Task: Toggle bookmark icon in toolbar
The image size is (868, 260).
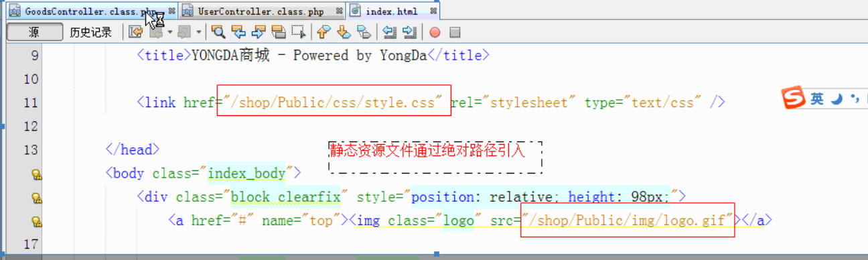Action: coord(364,31)
